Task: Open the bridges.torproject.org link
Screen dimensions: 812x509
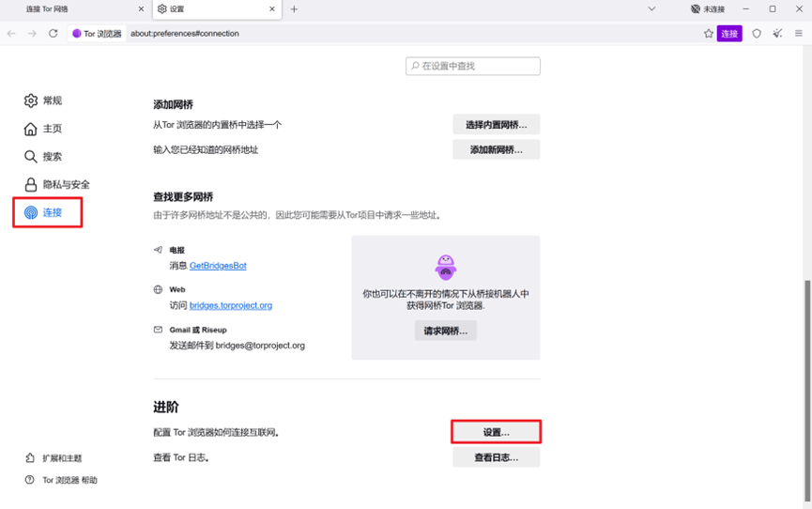Action: tap(231, 305)
